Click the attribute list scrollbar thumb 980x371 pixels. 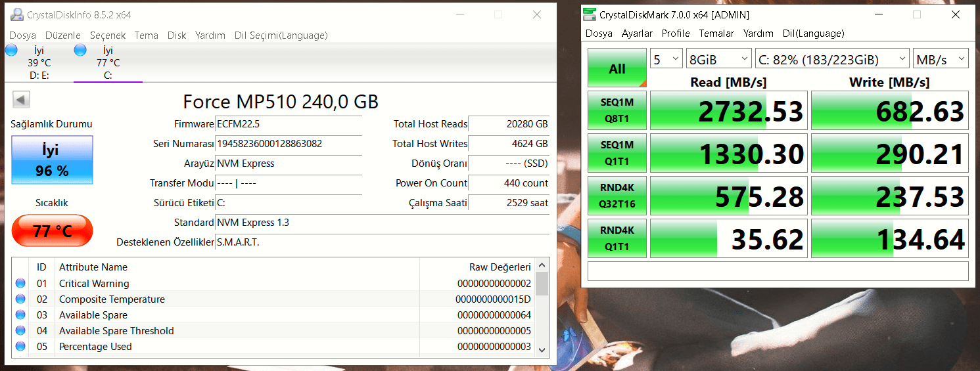(x=542, y=284)
